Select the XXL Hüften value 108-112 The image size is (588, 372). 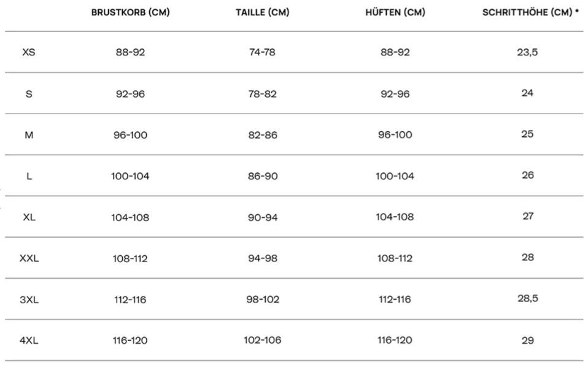click(395, 258)
